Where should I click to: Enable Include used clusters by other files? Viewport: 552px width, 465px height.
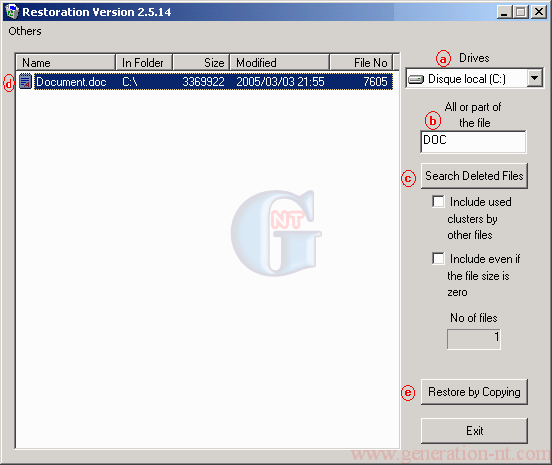[438, 202]
